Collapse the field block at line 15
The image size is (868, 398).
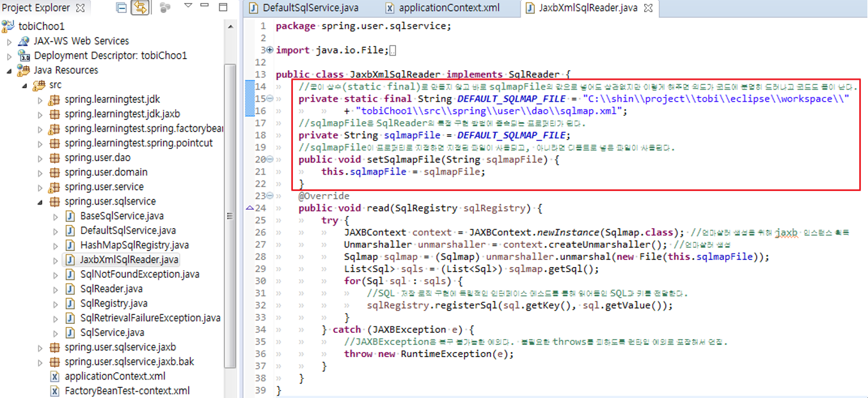pos(269,99)
